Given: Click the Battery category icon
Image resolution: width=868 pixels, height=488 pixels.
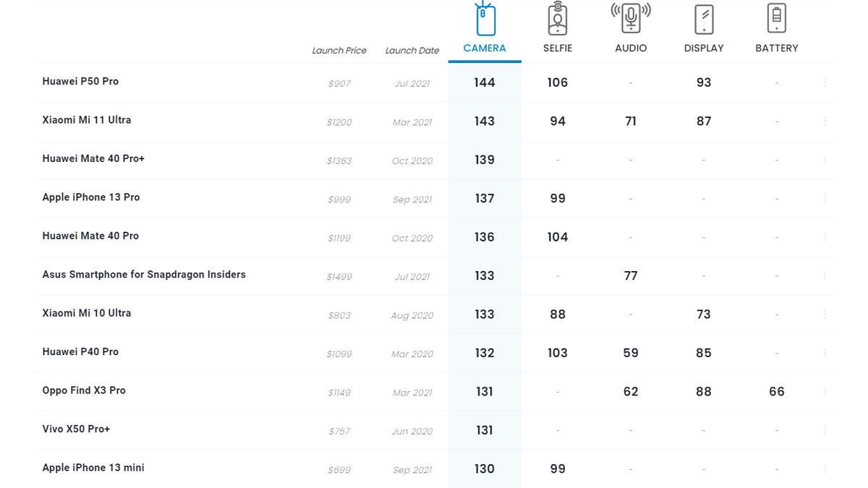Looking at the screenshot, I should click(777, 19).
